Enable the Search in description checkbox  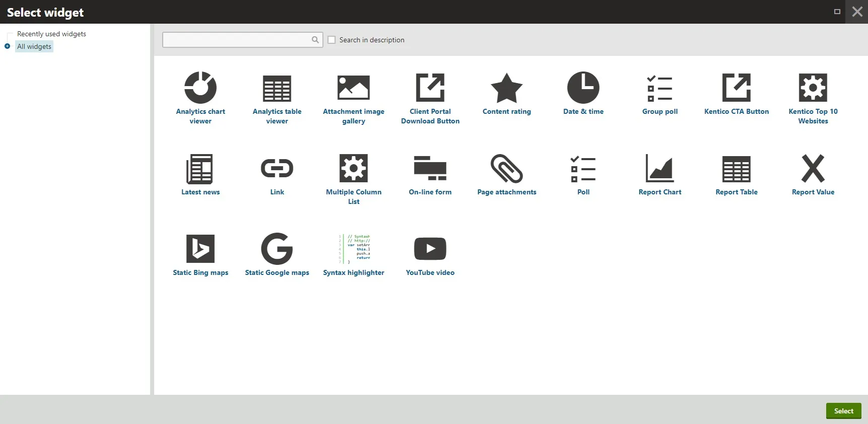331,40
